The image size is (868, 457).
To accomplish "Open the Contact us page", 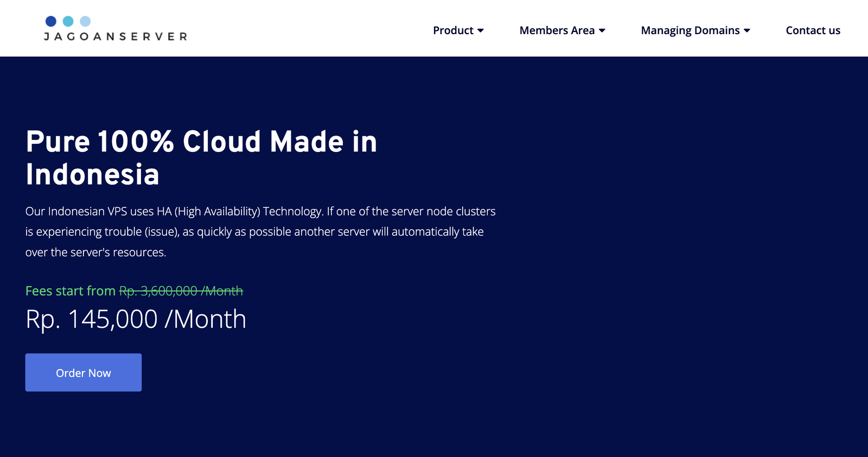I will (813, 30).
